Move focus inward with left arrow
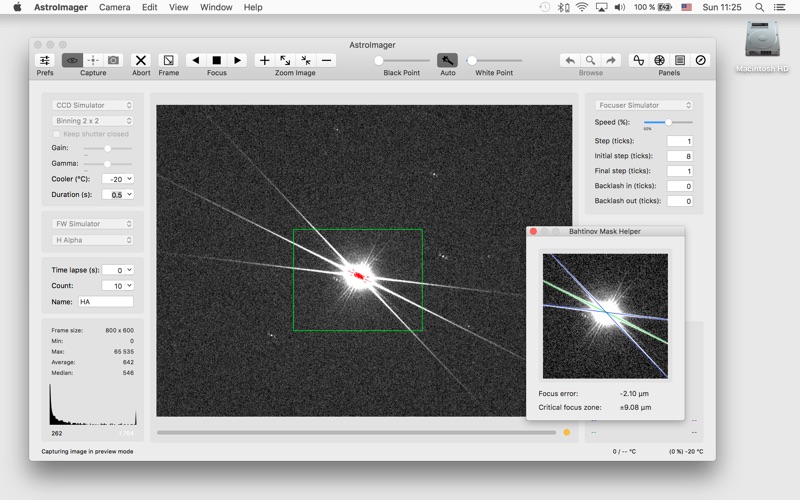Screen dimensions: 800x500 (x=196, y=61)
